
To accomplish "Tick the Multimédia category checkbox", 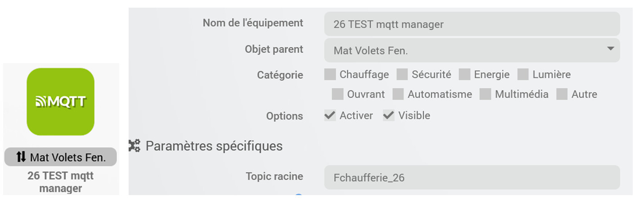I will (x=485, y=94).
